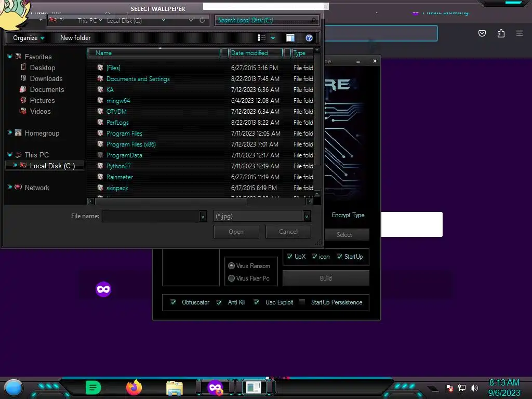Select the Documents favorites icon
This screenshot has width=532, height=399.
pyautogui.click(x=23, y=89)
